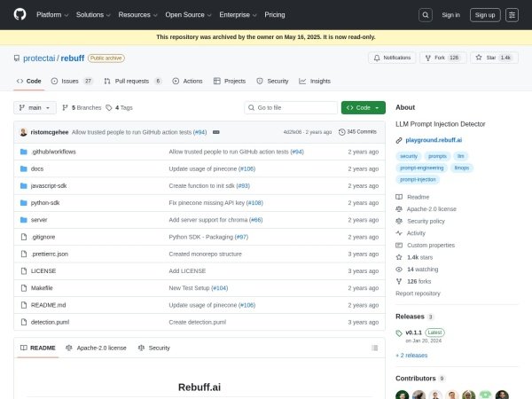Switch to the Issues tab
The image size is (532, 399).
pos(72,81)
